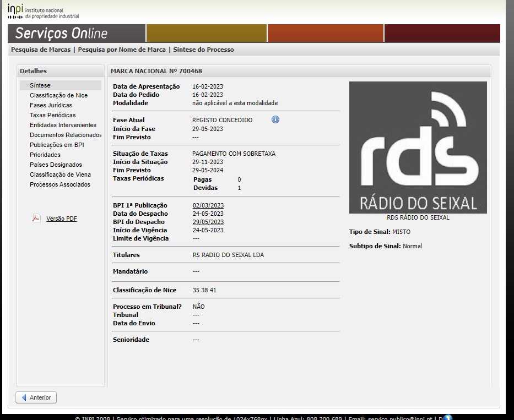
Task: Click the Modalidade value não aplicável
Action: click(235, 103)
